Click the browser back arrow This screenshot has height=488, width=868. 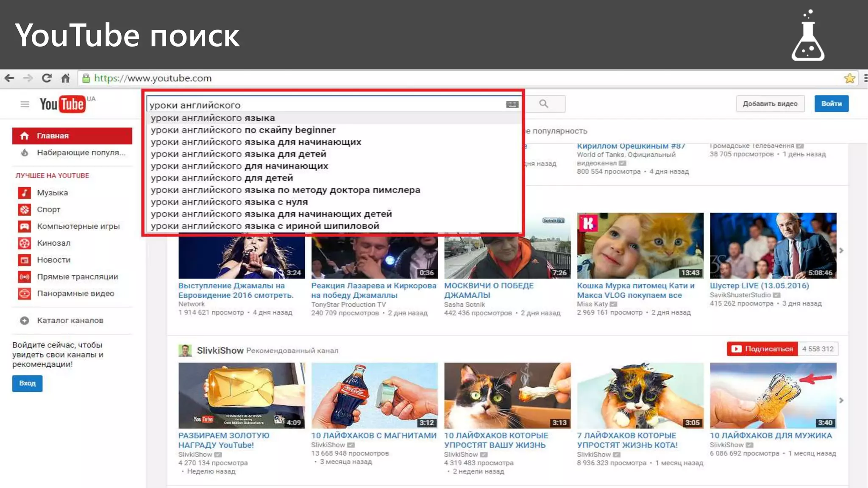point(9,78)
